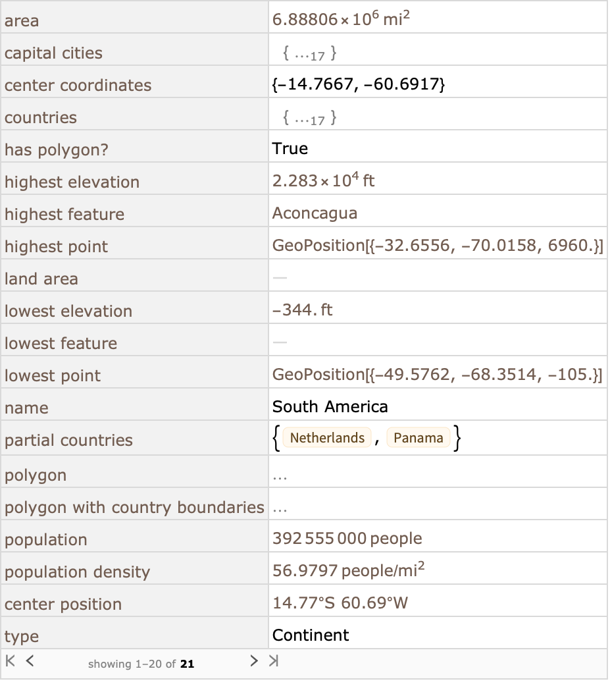Viewport: 610px width, 700px height.
Task: Expand the countries list of 17
Action: coord(309,119)
